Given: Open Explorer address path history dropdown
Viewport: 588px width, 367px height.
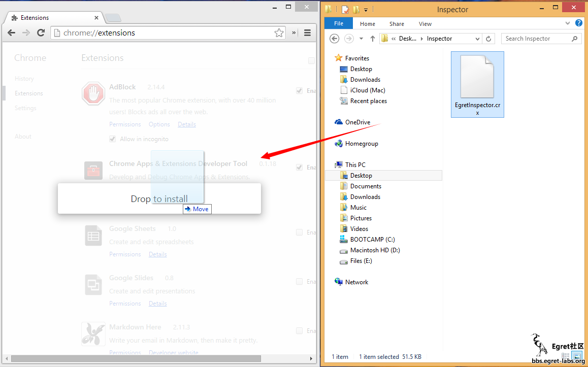Looking at the screenshot, I should click(x=477, y=39).
